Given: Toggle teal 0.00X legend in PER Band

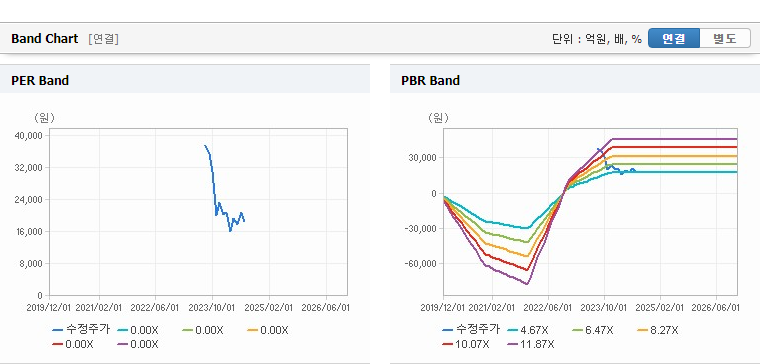Looking at the screenshot, I should (138, 330).
